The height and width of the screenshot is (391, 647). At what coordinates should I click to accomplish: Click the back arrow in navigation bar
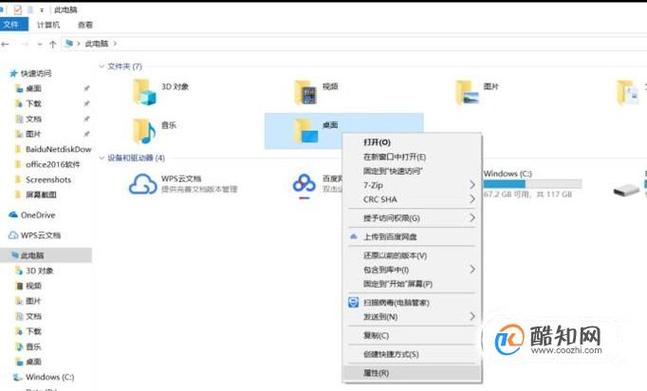(x=5, y=44)
